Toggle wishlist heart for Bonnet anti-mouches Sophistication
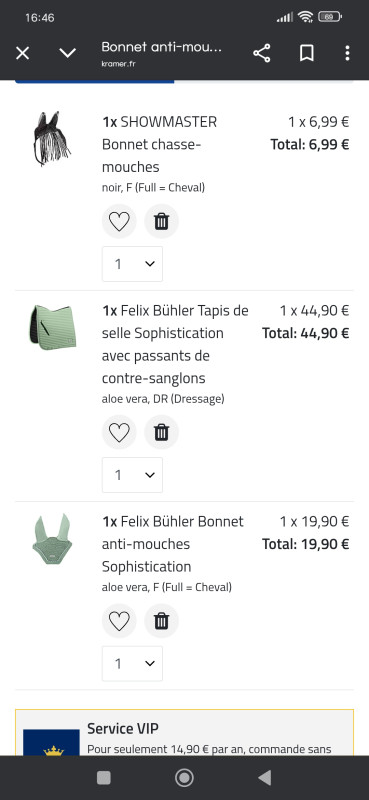 [119, 621]
